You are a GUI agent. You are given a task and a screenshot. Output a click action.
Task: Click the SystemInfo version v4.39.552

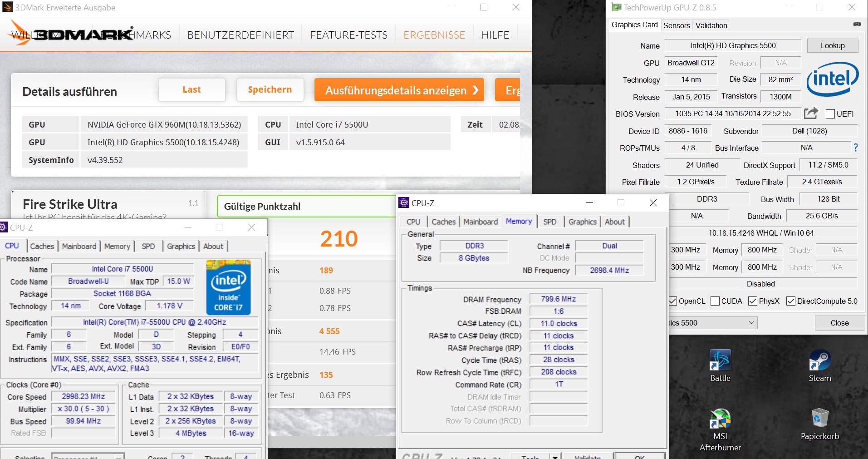(164, 160)
